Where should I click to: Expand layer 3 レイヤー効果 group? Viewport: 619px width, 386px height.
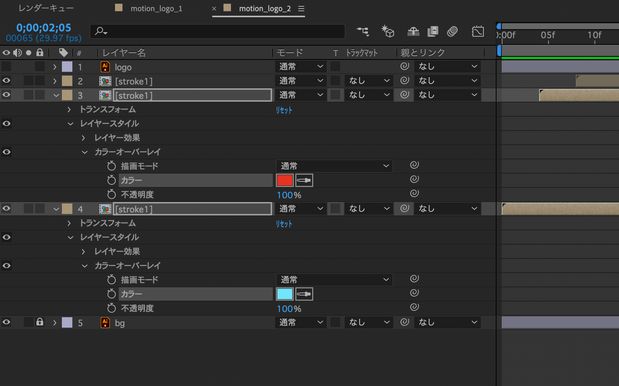point(83,138)
